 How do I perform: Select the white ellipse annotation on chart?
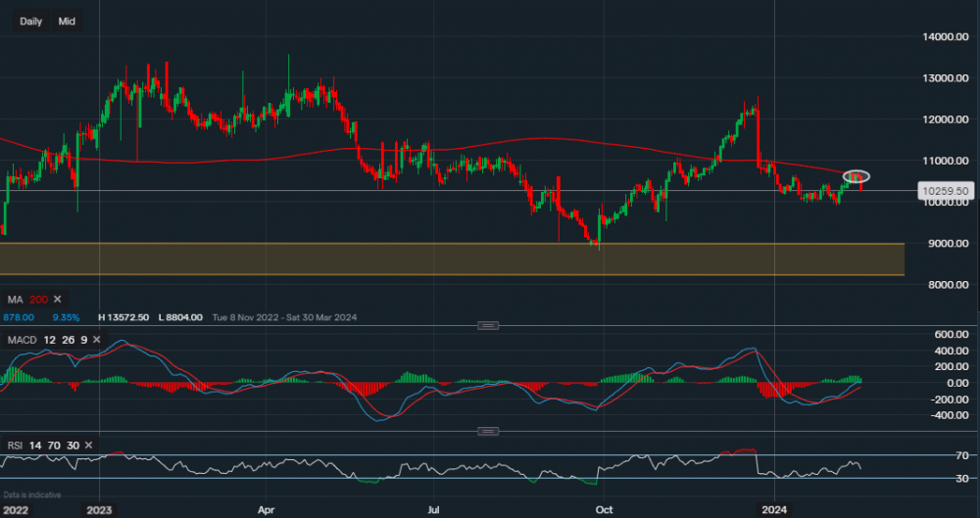[857, 176]
